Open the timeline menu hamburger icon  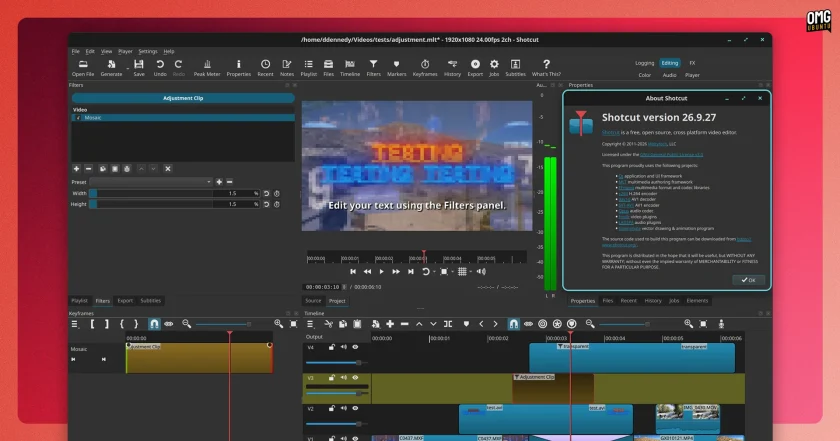(x=310, y=324)
